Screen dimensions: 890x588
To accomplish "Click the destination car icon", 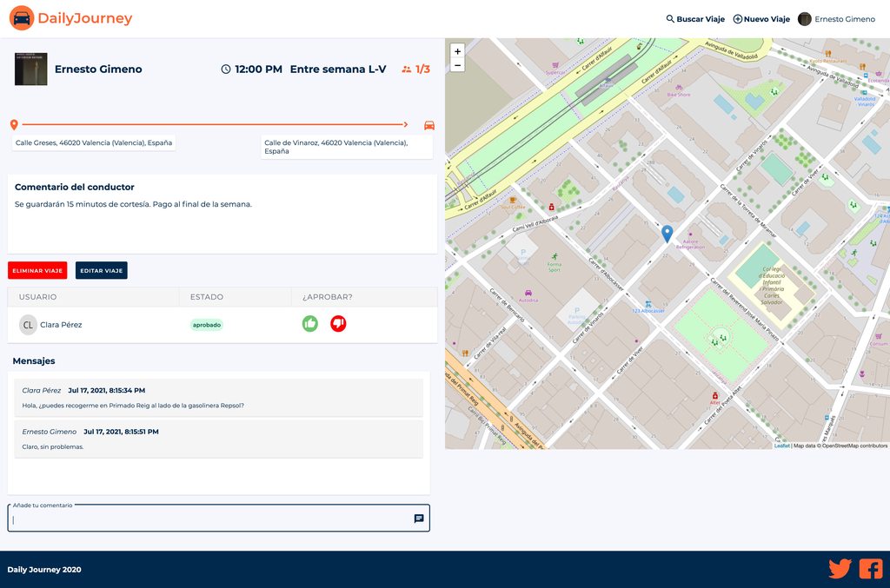I will (429, 125).
